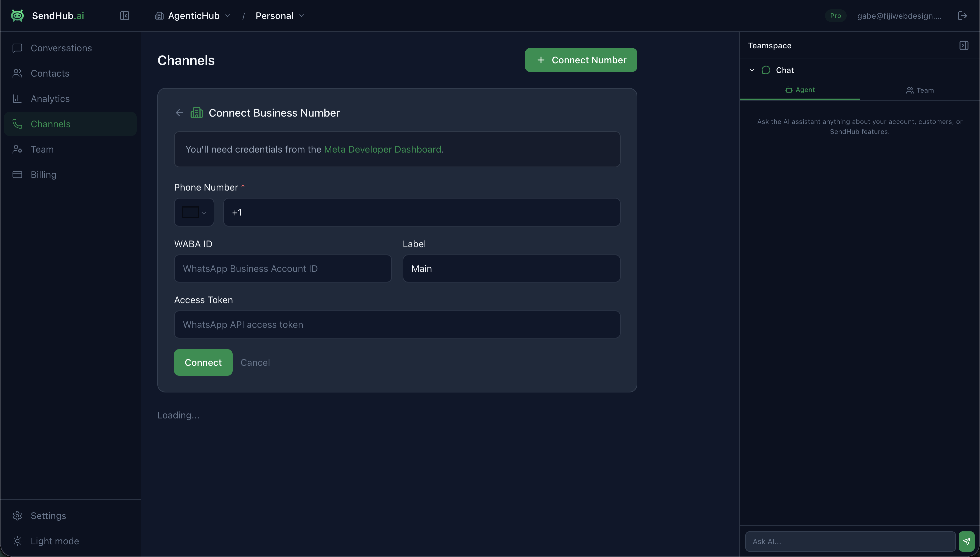The width and height of the screenshot is (980, 557).
Task: Focus the Phone Number input field
Action: coord(422,212)
